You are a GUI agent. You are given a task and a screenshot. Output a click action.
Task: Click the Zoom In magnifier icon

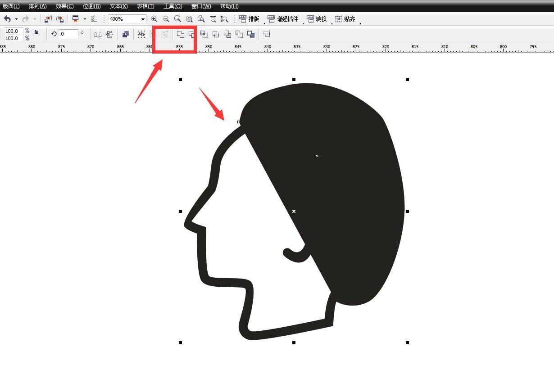pyautogui.click(x=154, y=19)
